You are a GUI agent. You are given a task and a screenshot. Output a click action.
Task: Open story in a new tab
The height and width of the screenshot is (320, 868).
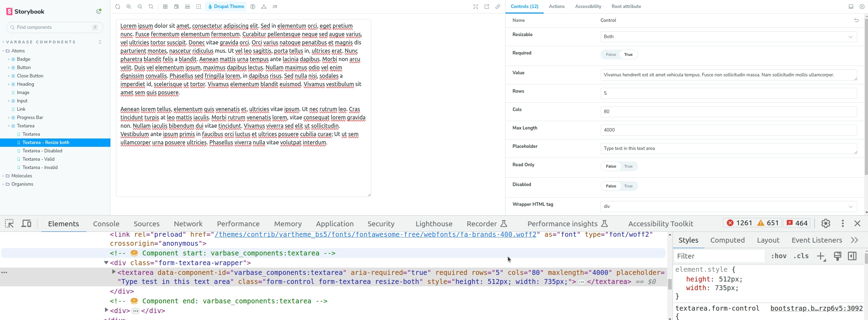click(x=487, y=7)
